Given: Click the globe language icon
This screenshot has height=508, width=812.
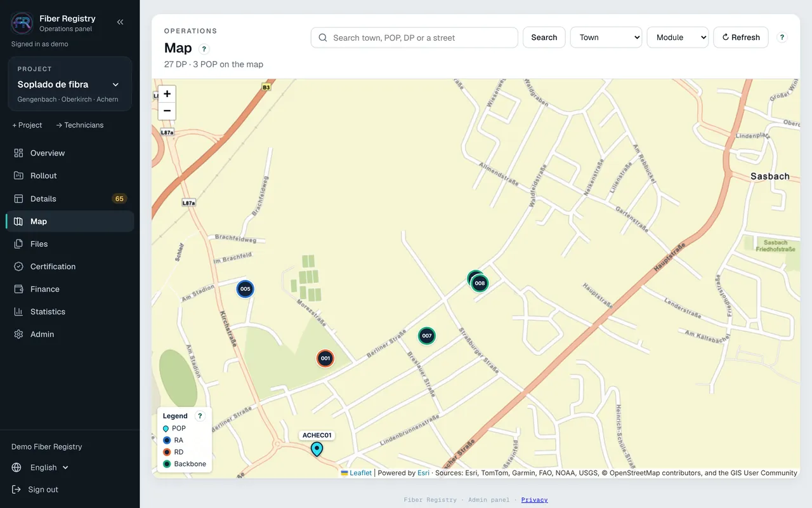Looking at the screenshot, I should point(17,467).
